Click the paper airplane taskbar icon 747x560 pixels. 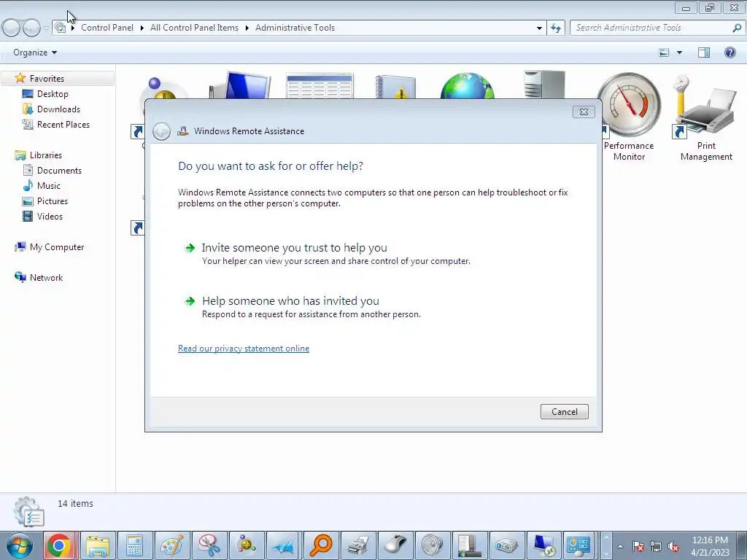[x=284, y=545]
